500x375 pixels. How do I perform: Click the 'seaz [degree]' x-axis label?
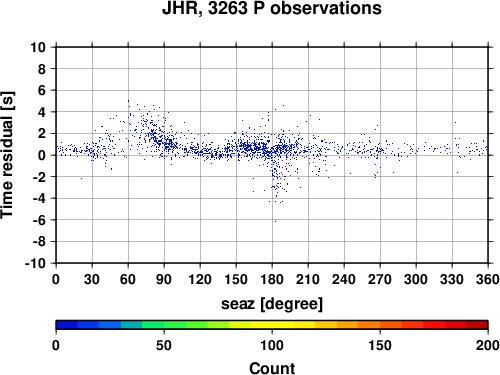tap(272, 304)
